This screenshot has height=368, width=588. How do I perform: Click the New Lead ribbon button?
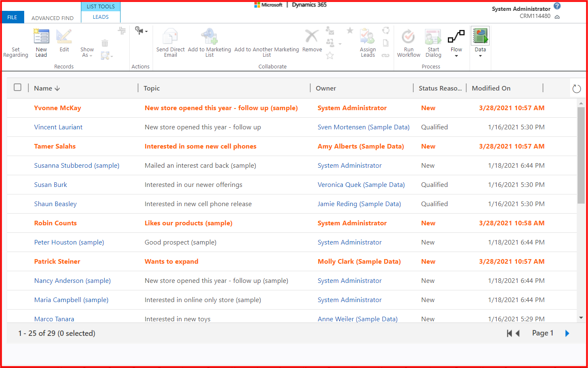[41, 43]
